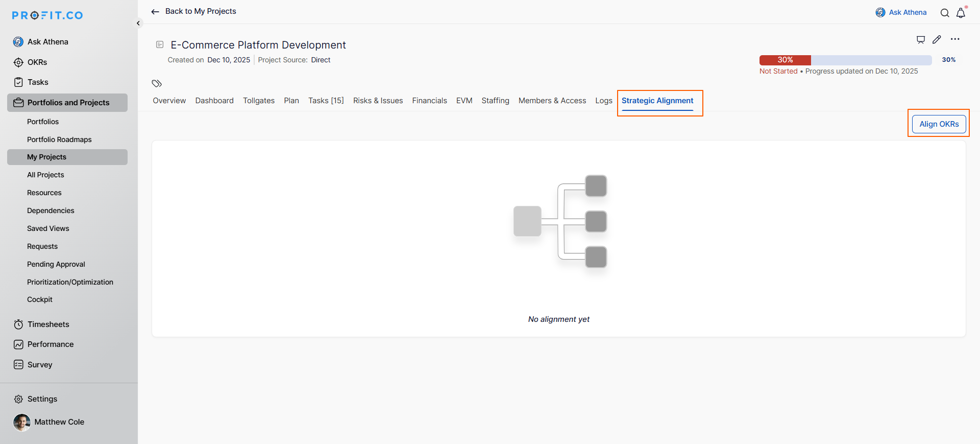Click the Dec 10, 2025 created date
Viewport: 980px width, 444px height.
click(x=229, y=60)
